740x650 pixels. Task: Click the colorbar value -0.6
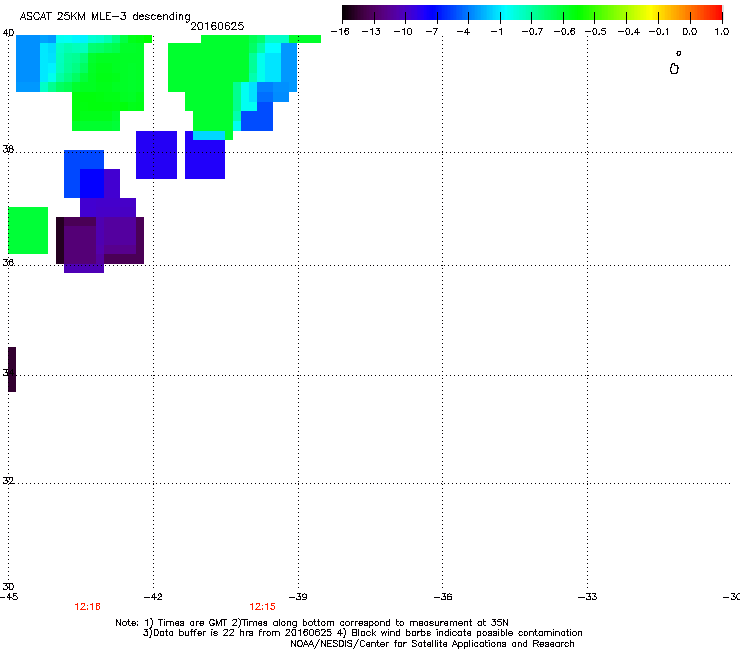tap(564, 32)
